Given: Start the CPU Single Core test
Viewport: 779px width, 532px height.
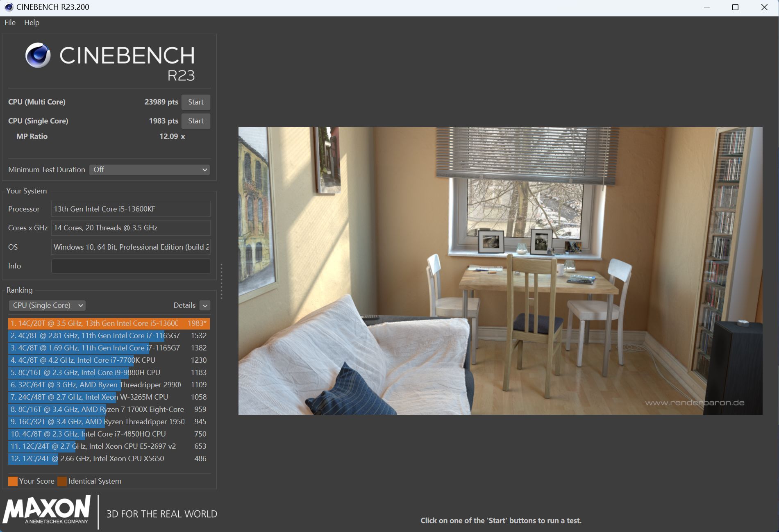Looking at the screenshot, I should (195, 121).
